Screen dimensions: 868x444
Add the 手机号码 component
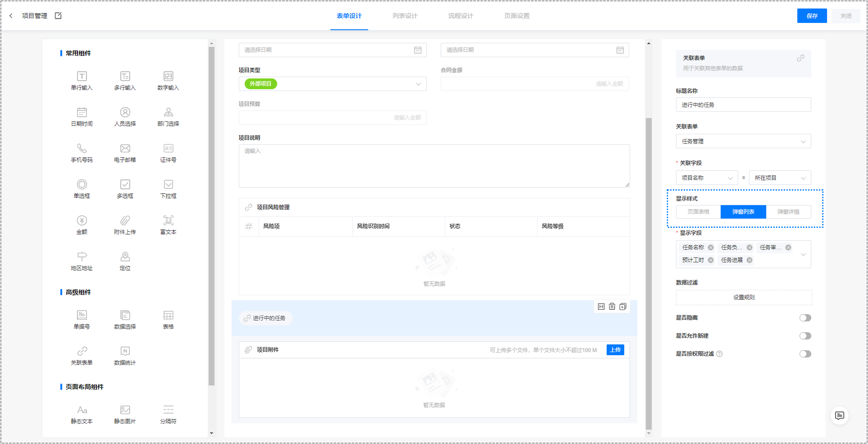pos(82,153)
